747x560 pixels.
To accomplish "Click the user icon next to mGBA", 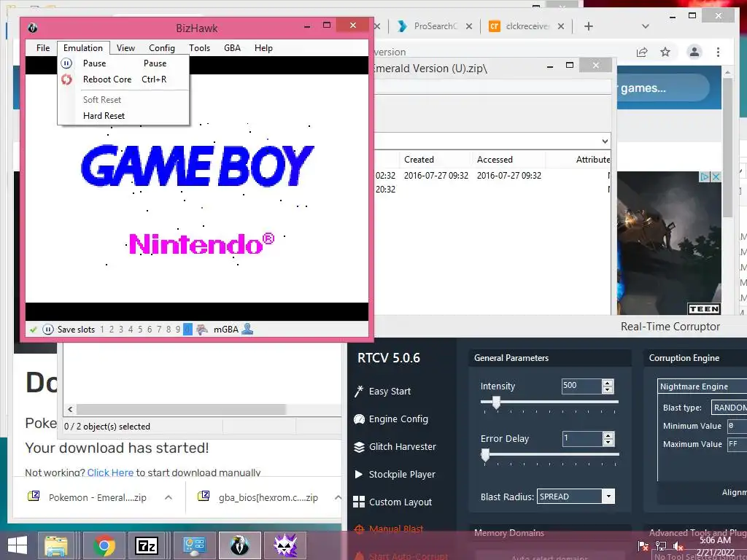I will pyautogui.click(x=247, y=329).
